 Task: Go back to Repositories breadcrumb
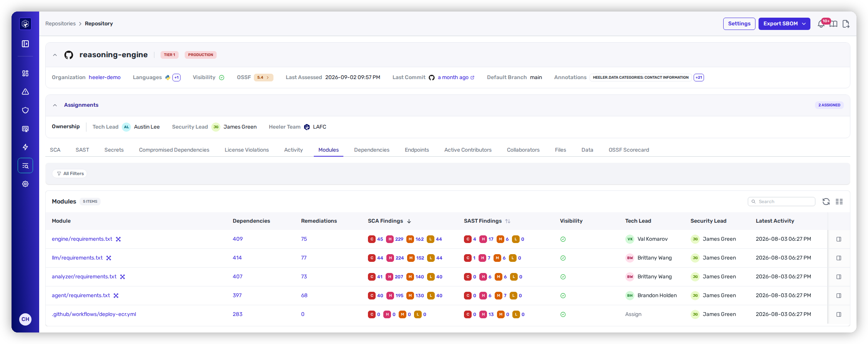60,24
